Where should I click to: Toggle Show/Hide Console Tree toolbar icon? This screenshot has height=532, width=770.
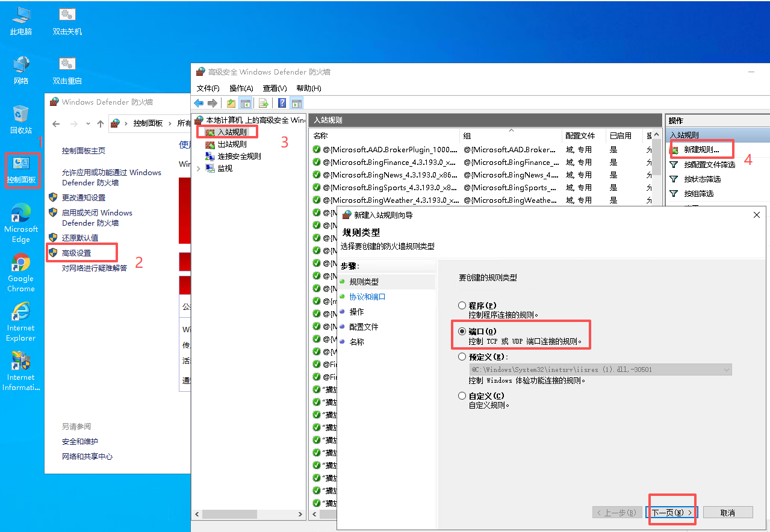(x=246, y=103)
